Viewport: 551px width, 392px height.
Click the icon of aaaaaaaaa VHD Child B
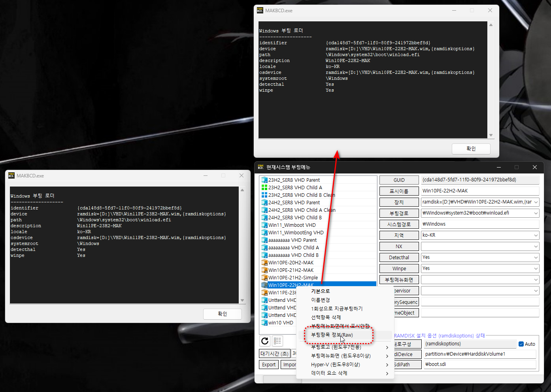tap(264, 255)
